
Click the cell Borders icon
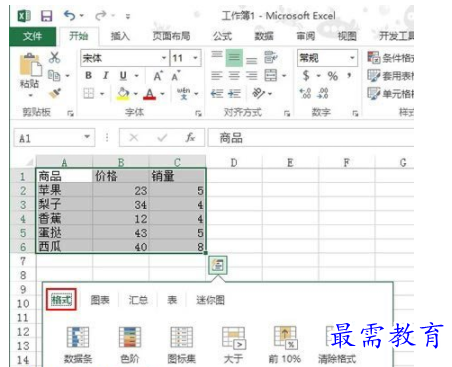coord(88,94)
